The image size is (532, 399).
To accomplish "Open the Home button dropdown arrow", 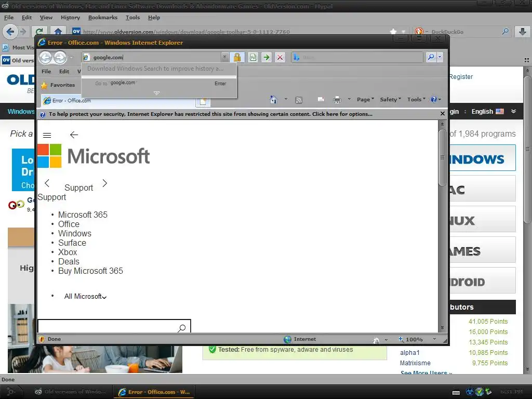I will point(286,99).
